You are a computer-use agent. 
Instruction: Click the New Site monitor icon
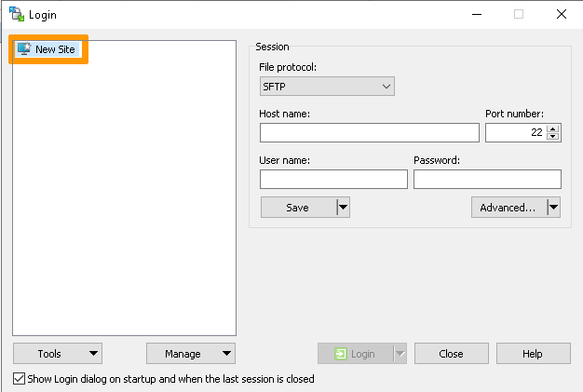[24, 49]
